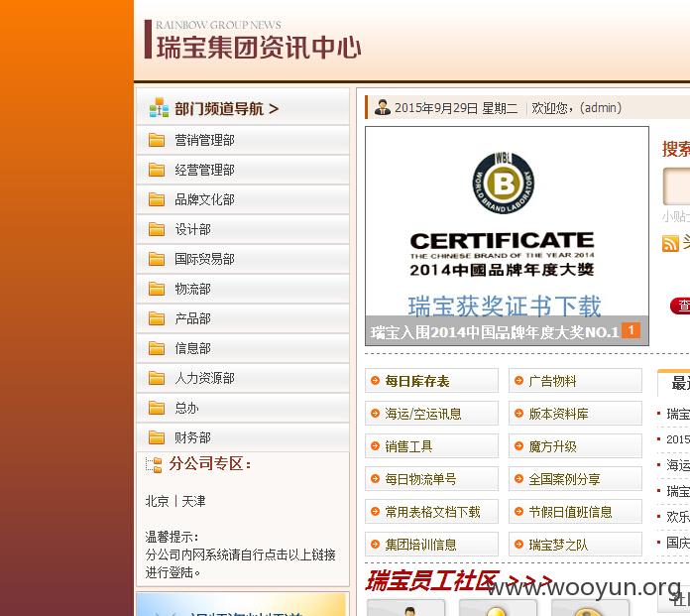Click the orange bullet beside 每日物流单号
Screen dimensions: 690x616
375,479
